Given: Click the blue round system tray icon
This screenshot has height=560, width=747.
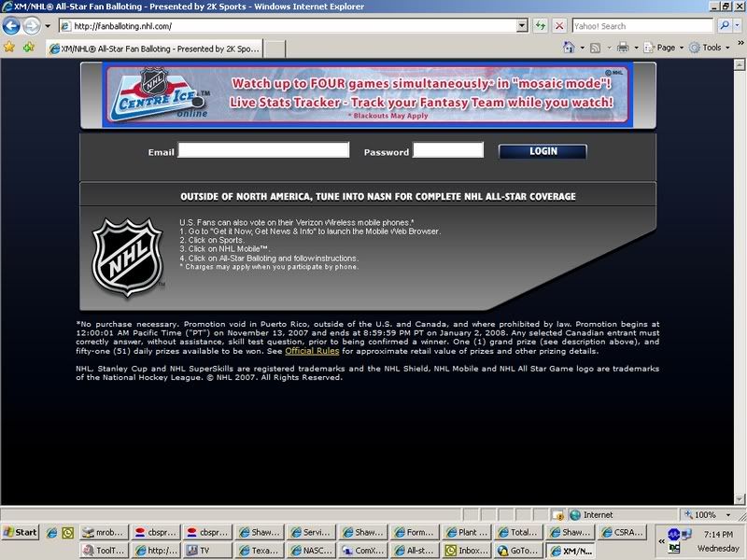Looking at the screenshot, I should coord(673,534).
